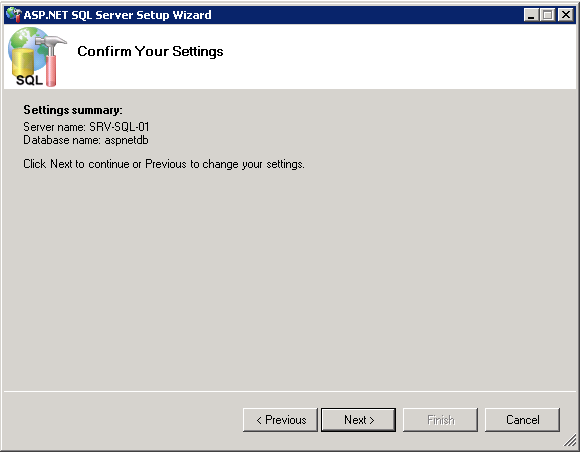
Task: Click the window resize grip corner
Action: tap(571, 442)
